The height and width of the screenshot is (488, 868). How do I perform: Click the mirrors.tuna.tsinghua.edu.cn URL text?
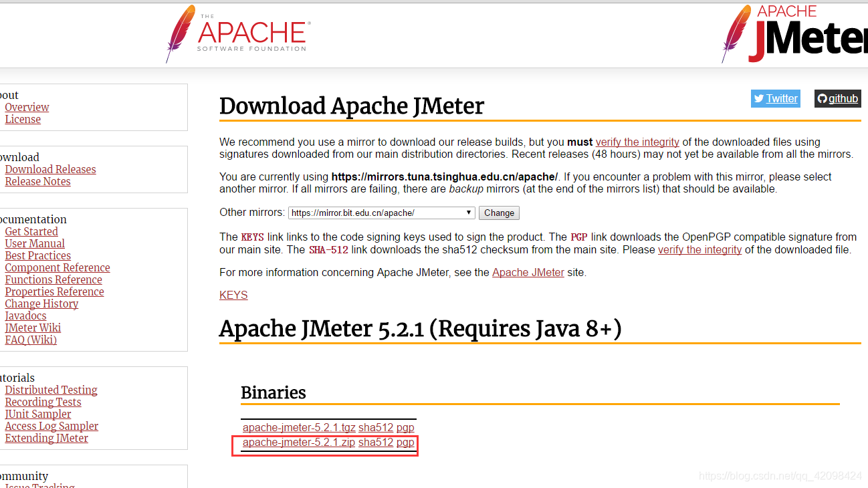tap(444, 176)
